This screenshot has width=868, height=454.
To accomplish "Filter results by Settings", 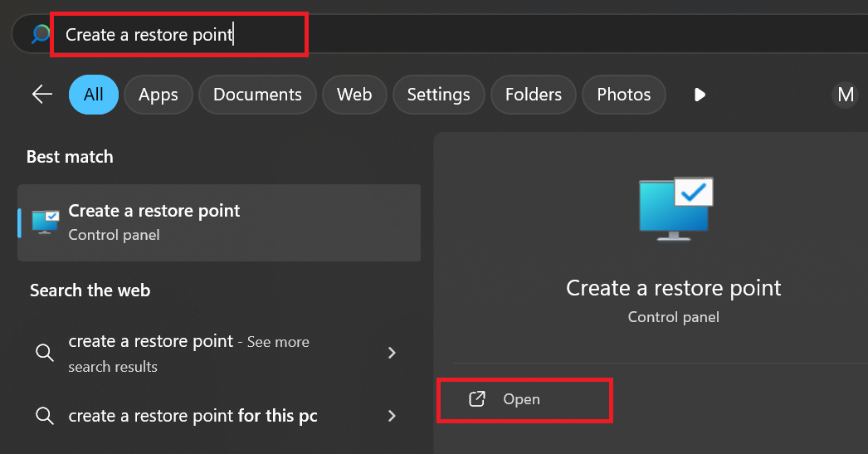I will pyautogui.click(x=438, y=95).
